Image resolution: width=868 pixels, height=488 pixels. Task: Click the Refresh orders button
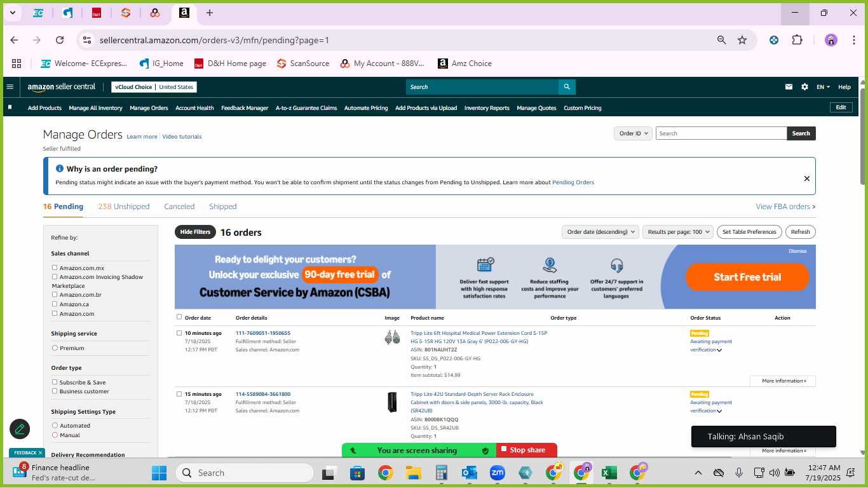tap(801, 232)
